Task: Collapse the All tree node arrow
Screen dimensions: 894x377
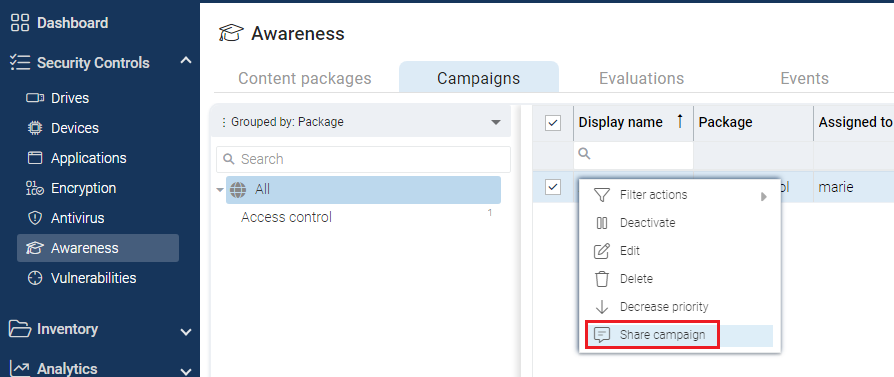Action: 220,190
